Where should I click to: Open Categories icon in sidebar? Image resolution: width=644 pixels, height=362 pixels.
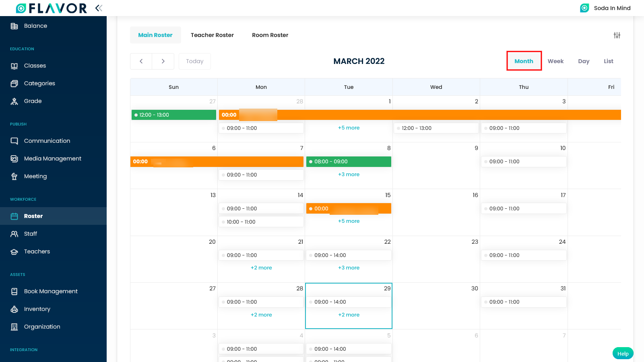pos(14,84)
